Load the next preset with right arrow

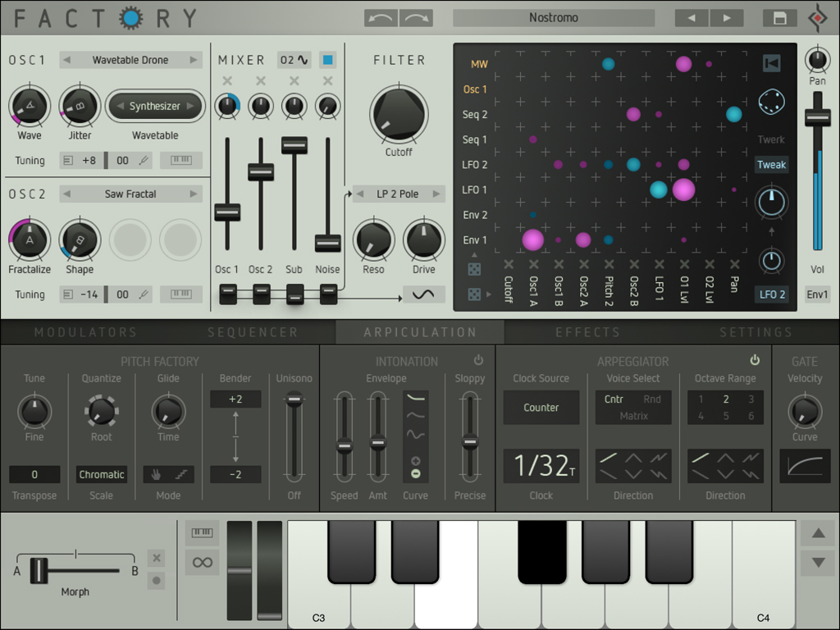coord(727,18)
